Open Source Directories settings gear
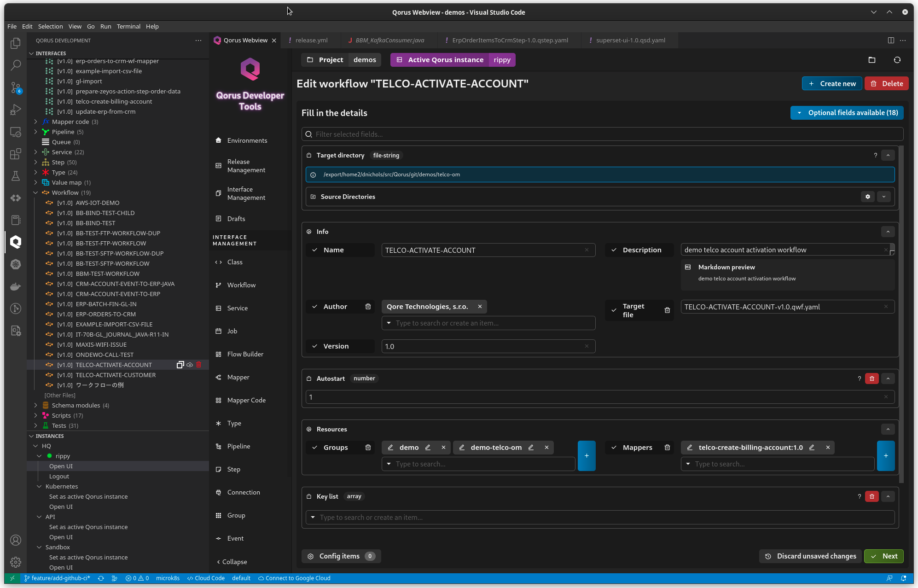This screenshot has height=588, width=918. [868, 197]
